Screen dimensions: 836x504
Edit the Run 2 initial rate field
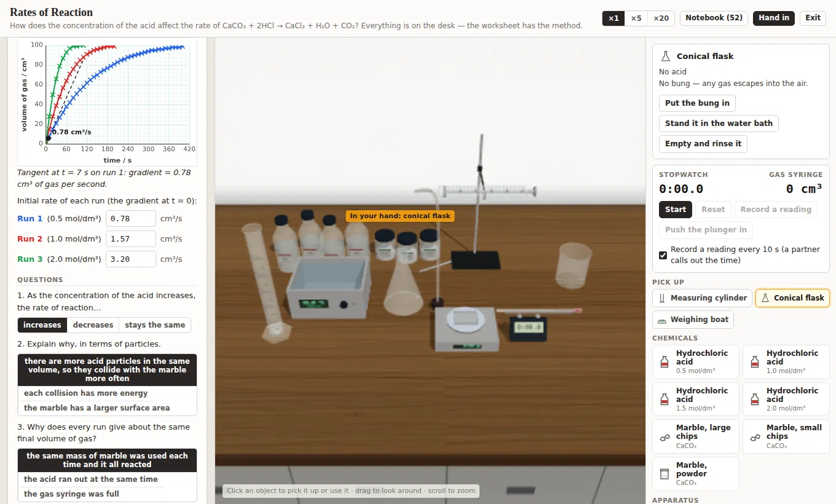coord(131,239)
